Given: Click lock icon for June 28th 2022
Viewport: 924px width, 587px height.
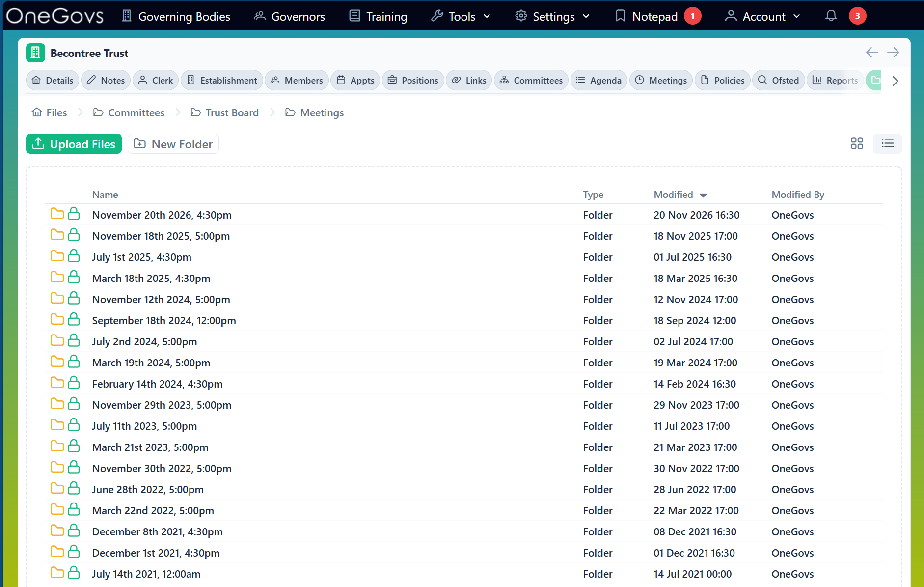Looking at the screenshot, I should pos(74,488).
